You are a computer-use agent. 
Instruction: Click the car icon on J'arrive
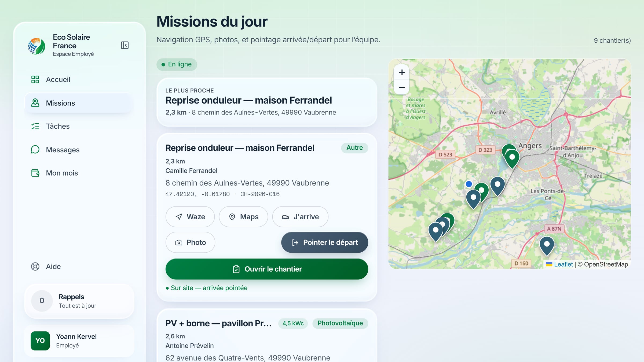pyautogui.click(x=286, y=217)
